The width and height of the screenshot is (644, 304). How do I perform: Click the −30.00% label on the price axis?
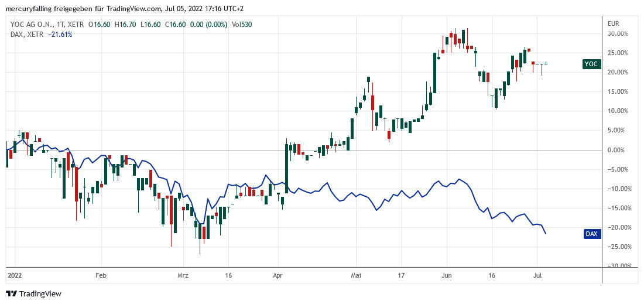[x=618, y=266]
